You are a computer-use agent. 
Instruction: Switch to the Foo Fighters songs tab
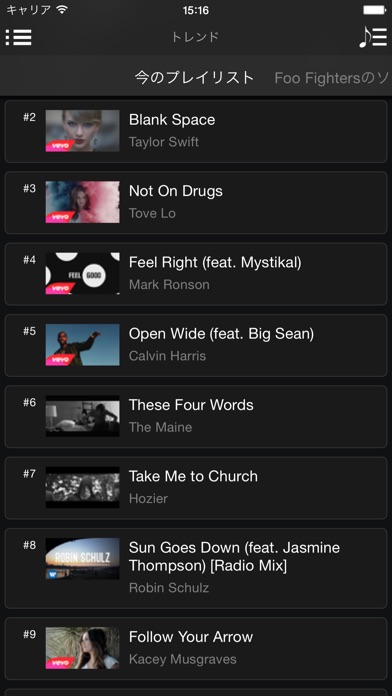pyautogui.click(x=332, y=78)
